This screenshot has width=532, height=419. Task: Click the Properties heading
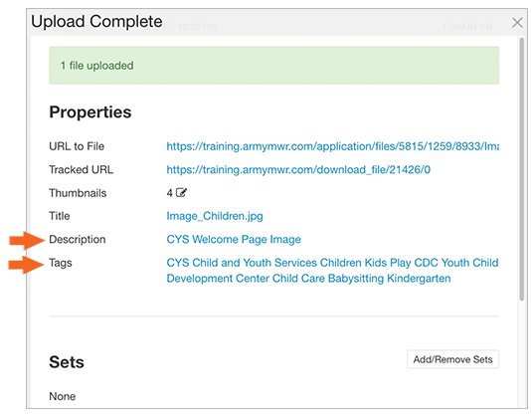pyautogui.click(x=90, y=112)
